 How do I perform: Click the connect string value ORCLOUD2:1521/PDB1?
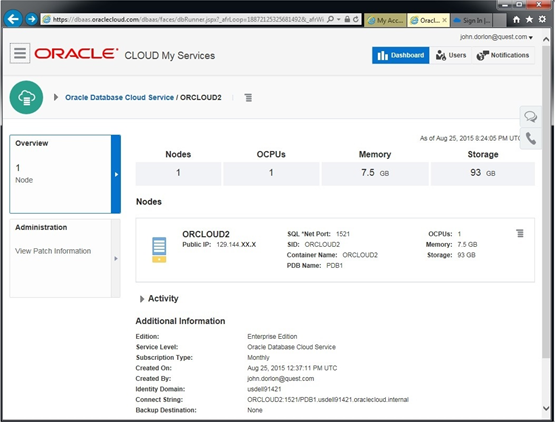point(328,400)
